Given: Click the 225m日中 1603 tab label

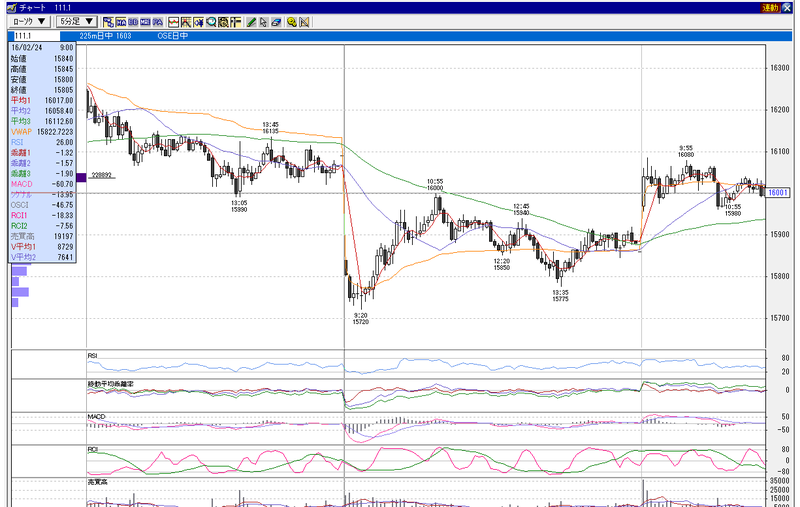Looking at the screenshot, I should pyautogui.click(x=105, y=36).
